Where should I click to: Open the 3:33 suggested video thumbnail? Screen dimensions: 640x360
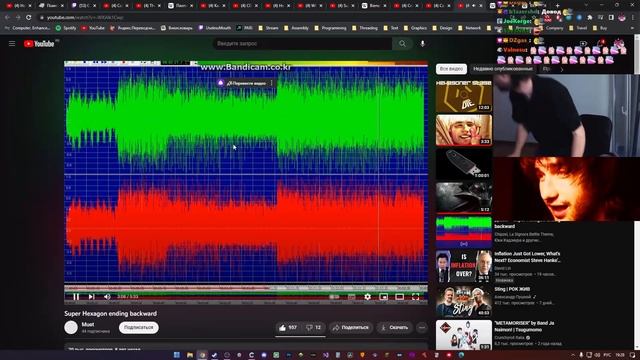click(464, 130)
